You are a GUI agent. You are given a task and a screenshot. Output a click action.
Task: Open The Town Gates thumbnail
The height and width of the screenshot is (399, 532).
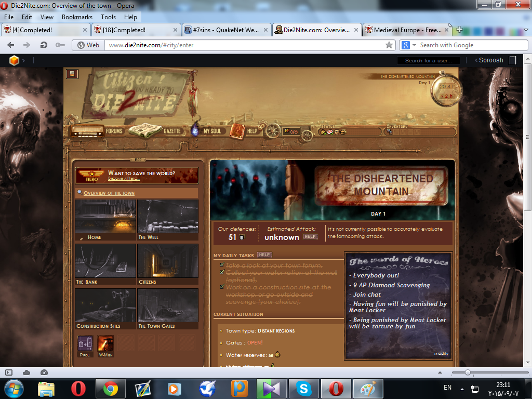[x=168, y=309]
